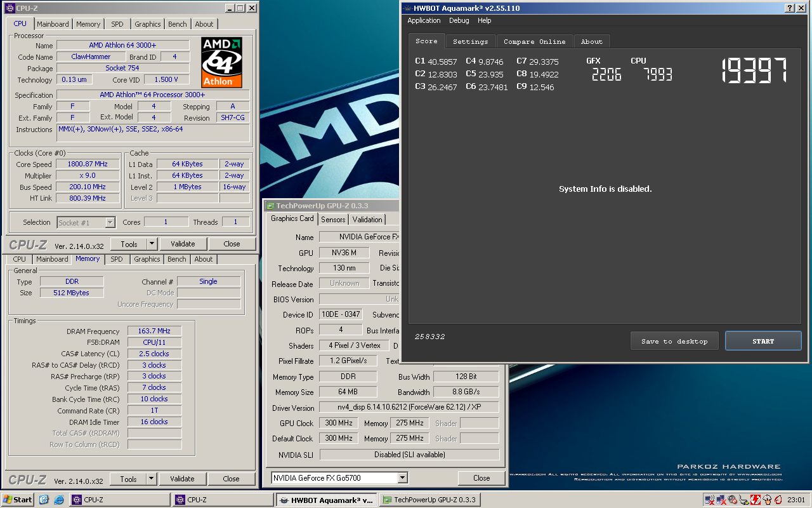Click the taskbar clock showing 23:01
The image size is (812, 508).
pos(796,500)
